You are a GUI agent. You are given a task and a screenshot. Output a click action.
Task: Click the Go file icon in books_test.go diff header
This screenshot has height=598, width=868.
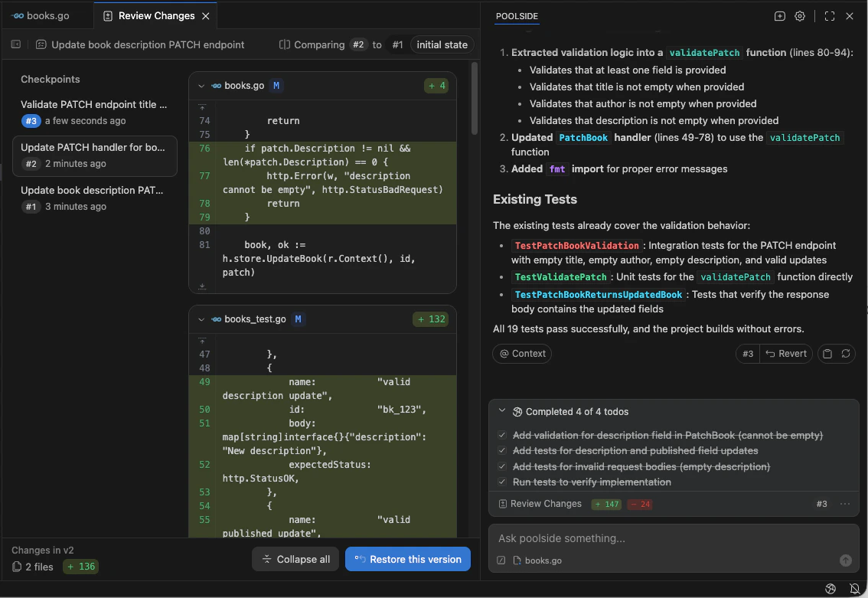[217, 319]
